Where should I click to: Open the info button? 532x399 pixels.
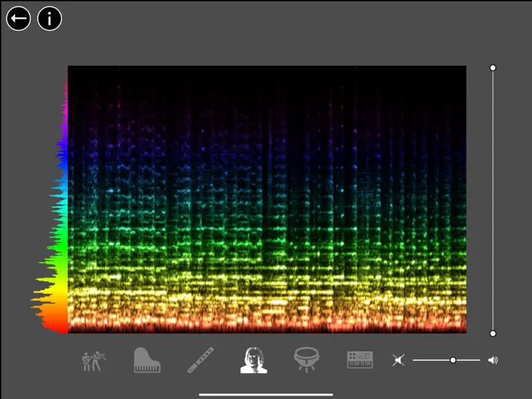pyautogui.click(x=50, y=18)
